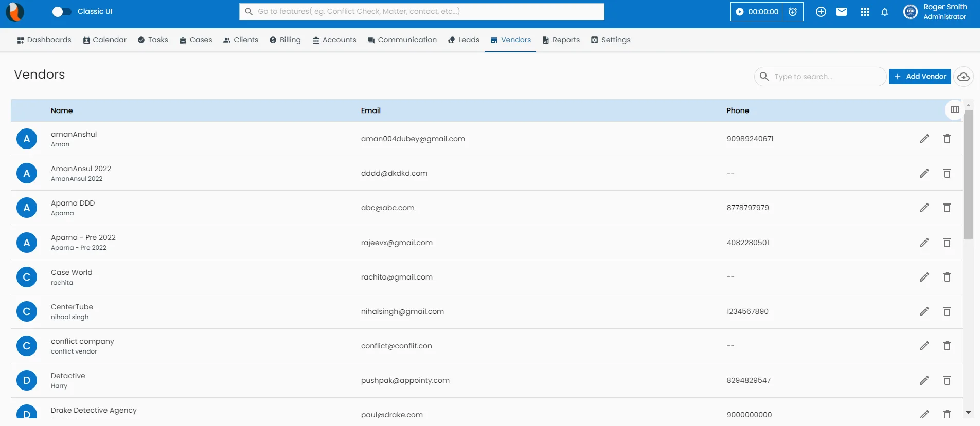Open the column chooser icon
Image resolution: width=980 pixels, height=426 pixels.
click(x=955, y=109)
